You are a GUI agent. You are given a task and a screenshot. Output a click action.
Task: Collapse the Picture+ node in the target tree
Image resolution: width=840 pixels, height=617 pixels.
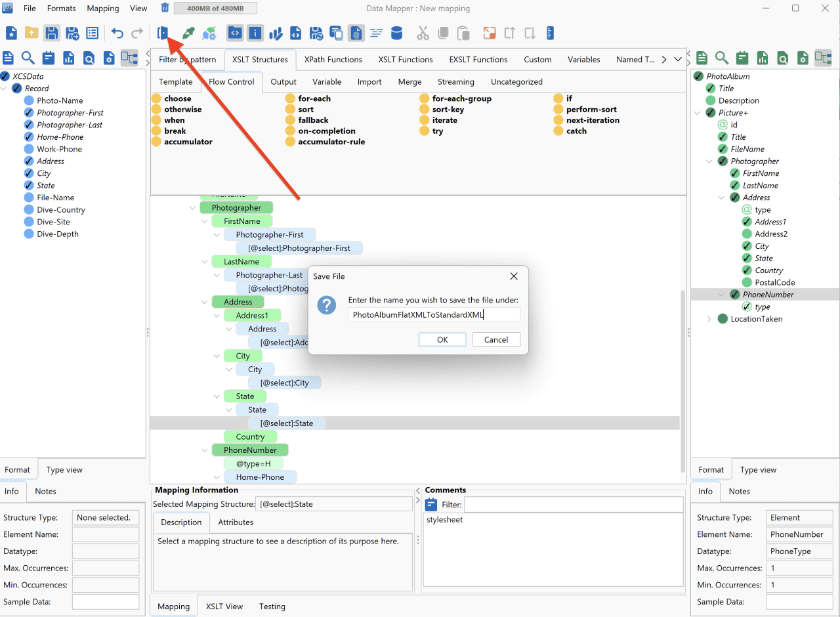point(698,113)
